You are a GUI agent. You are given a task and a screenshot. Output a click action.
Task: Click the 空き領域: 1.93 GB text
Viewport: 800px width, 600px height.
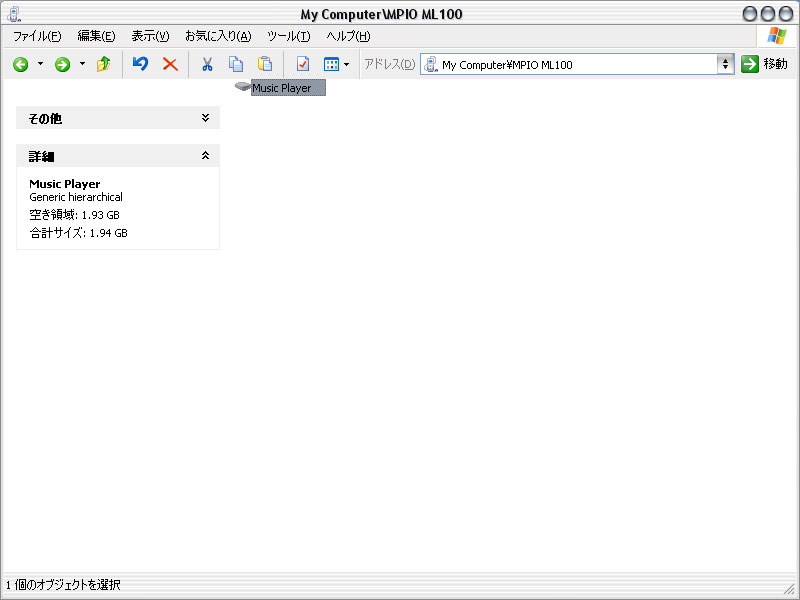click(x=74, y=215)
